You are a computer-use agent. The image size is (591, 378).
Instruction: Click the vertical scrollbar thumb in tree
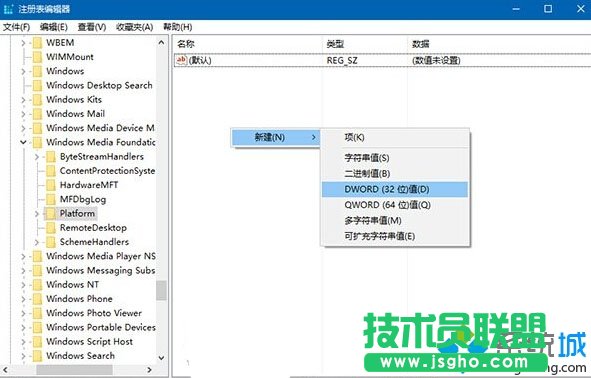(x=161, y=290)
